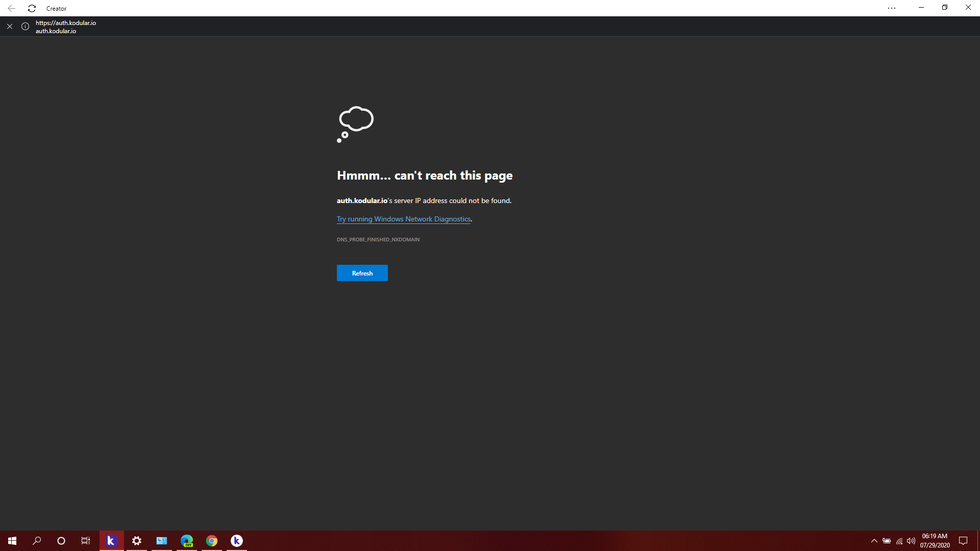
Task: Open Cortana from the taskbar
Action: [61, 541]
